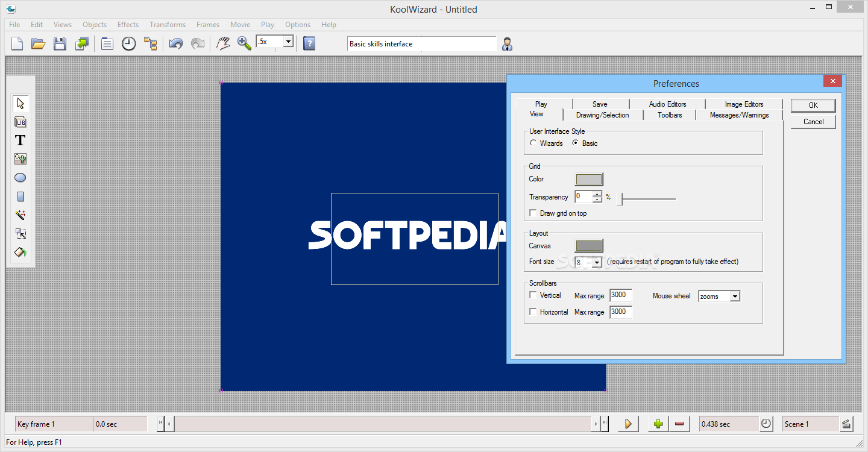Click OK in Preferences dialog
Viewport: 868px width, 452px height.
(x=813, y=105)
